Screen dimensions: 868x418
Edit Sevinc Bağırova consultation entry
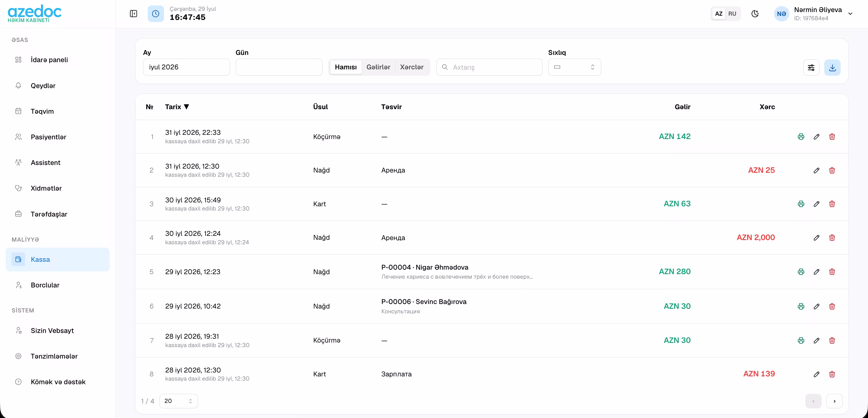[816, 306]
